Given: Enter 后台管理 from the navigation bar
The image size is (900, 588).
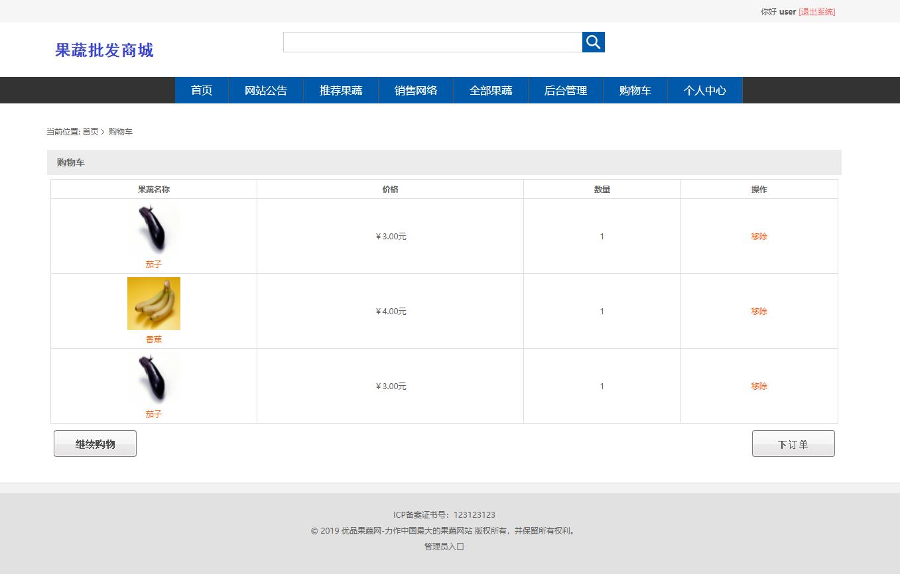Looking at the screenshot, I should click(565, 90).
